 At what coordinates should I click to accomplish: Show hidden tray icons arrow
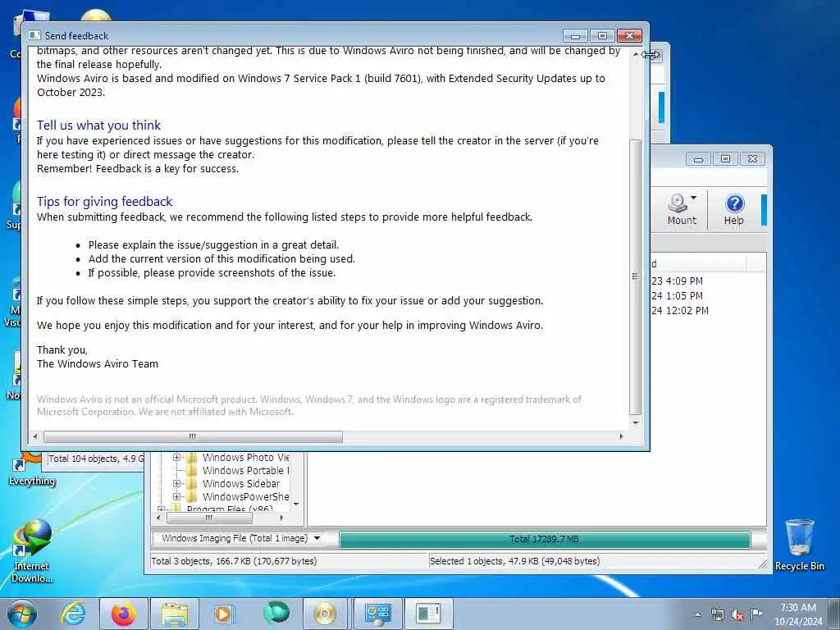(x=697, y=614)
